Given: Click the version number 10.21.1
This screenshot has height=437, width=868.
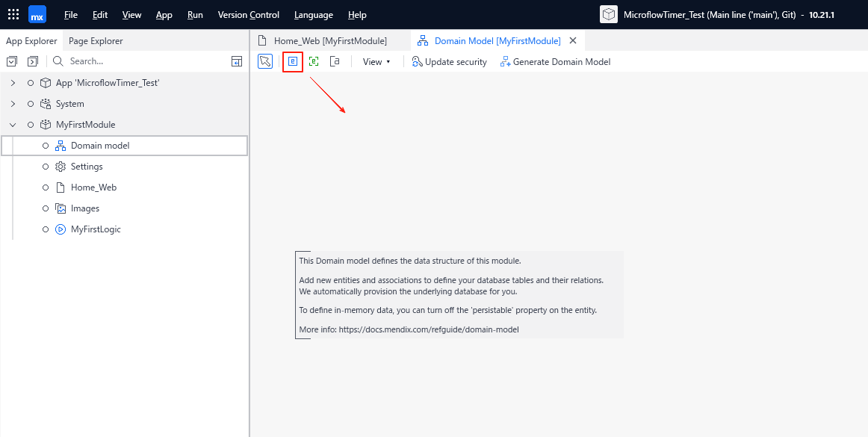Looking at the screenshot, I should 822,15.
